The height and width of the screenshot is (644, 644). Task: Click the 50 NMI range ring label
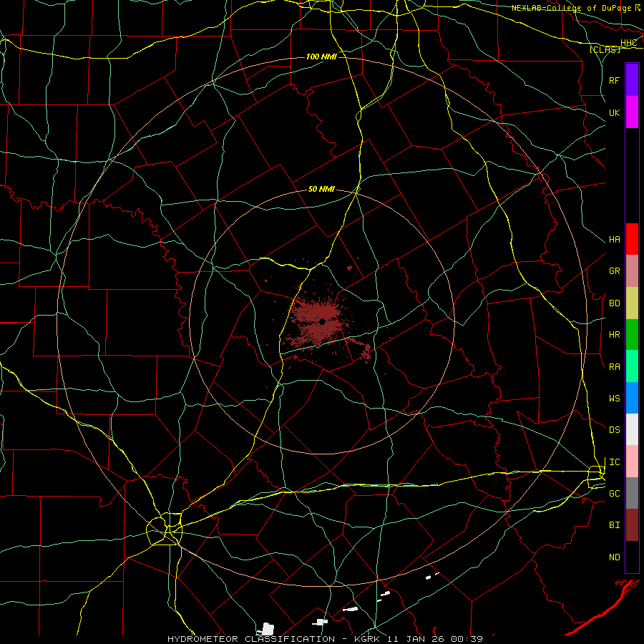321,189
